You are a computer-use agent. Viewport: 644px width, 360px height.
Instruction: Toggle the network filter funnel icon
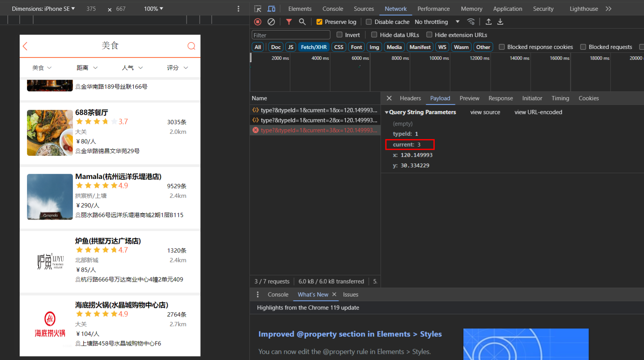point(289,22)
